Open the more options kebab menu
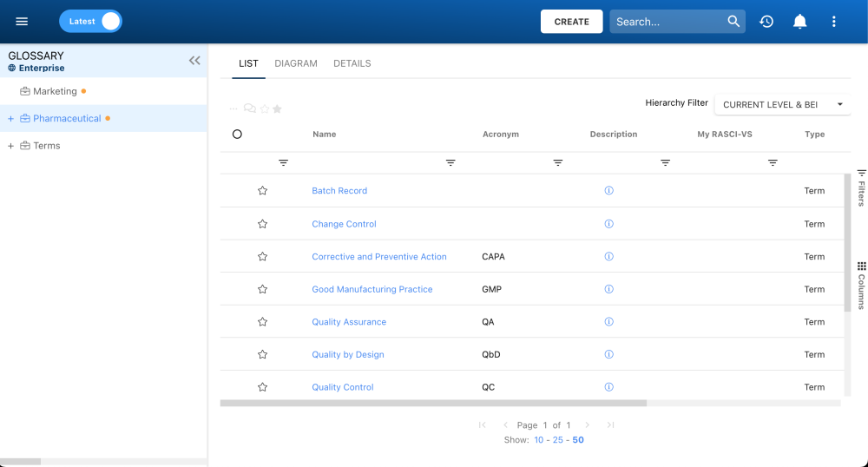 [x=834, y=22]
